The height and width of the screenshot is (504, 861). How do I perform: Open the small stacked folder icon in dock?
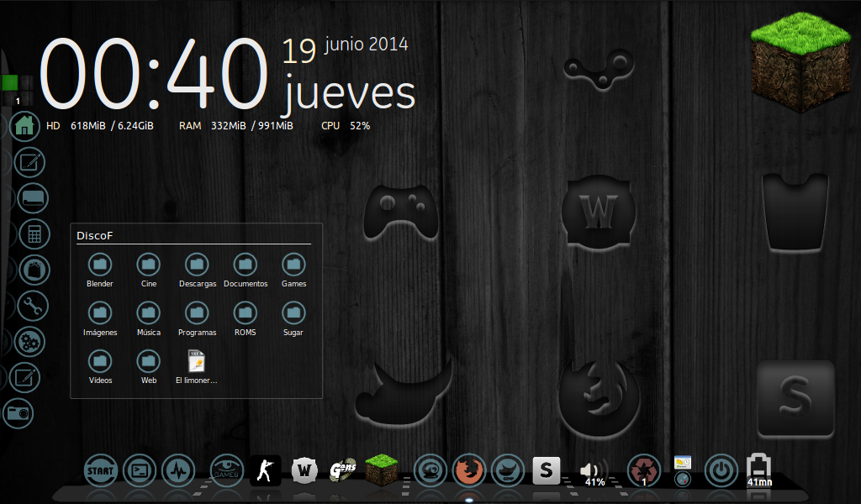pos(683,463)
